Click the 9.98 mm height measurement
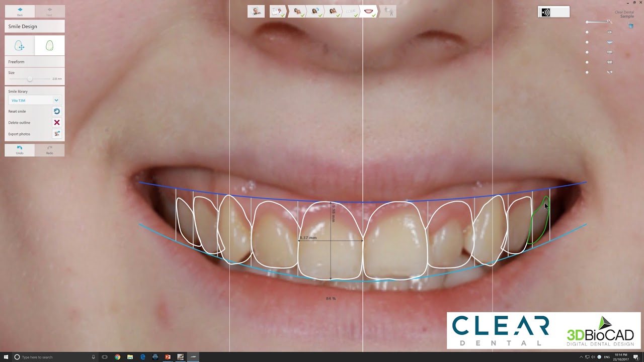This screenshot has width=644, height=362. click(334, 213)
